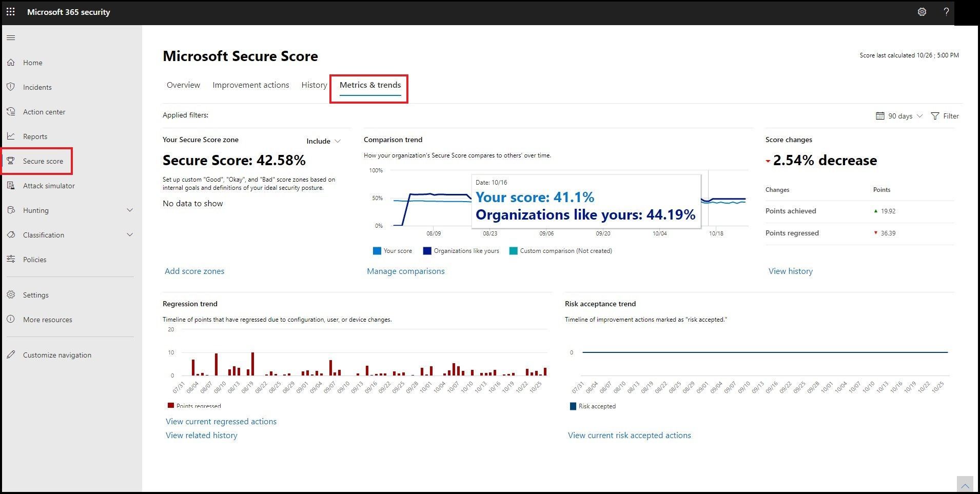Toggle the Your score legend series
Screen dimensions: 980x494
pos(393,250)
